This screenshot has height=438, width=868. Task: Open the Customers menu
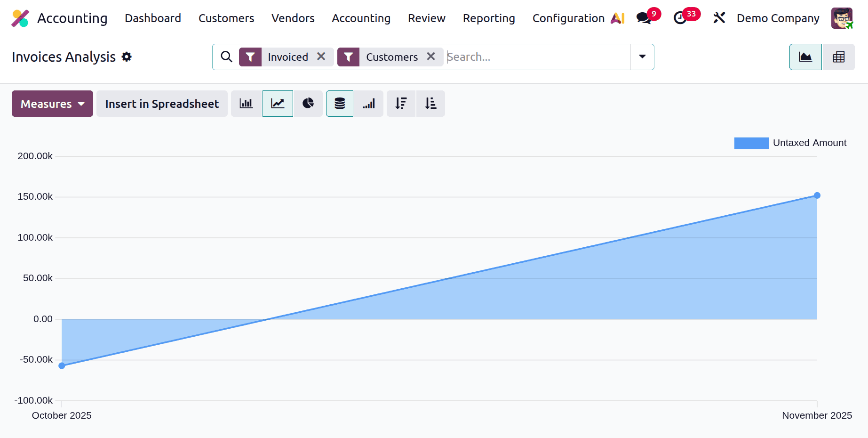226,18
